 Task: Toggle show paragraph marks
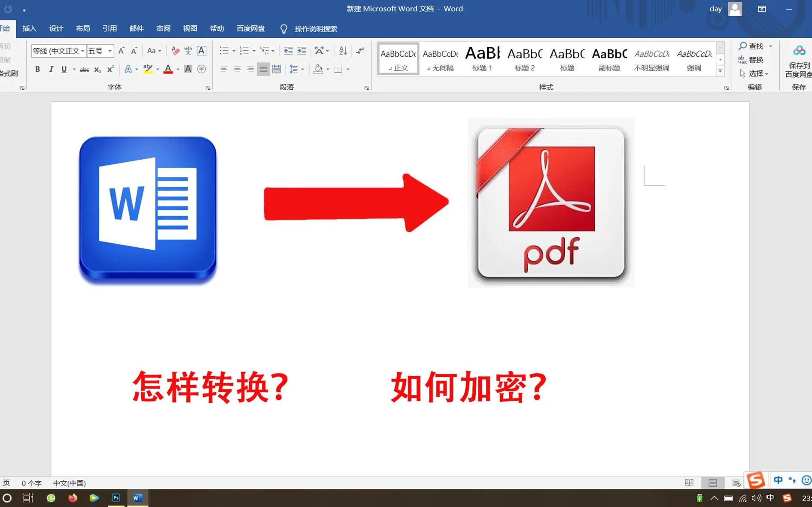pyautogui.click(x=360, y=51)
